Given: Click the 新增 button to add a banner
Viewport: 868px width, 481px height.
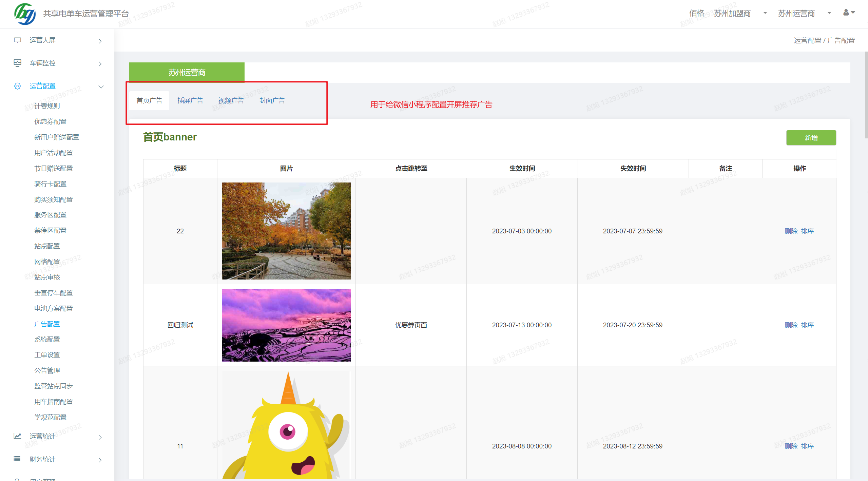Looking at the screenshot, I should pyautogui.click(x=811, y=138).
